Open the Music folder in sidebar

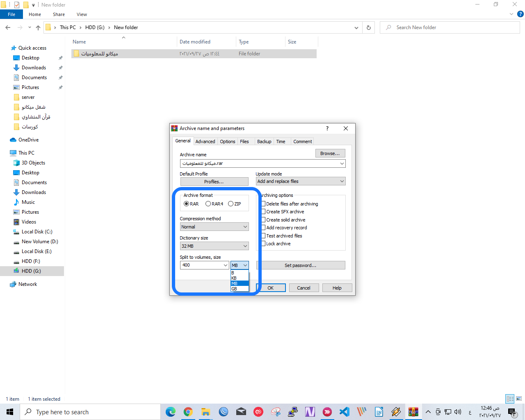pyautogui.click(x=28, y=202)
